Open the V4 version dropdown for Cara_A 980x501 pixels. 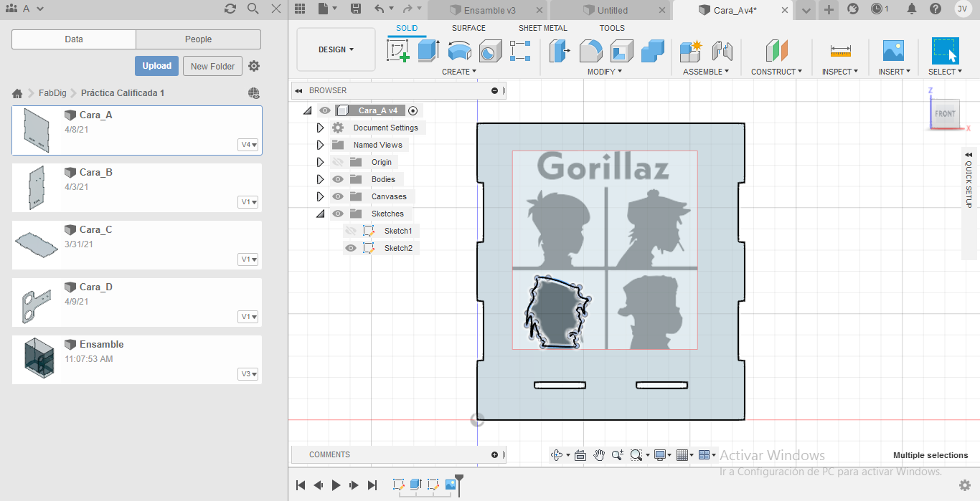[x=248, y=145]
